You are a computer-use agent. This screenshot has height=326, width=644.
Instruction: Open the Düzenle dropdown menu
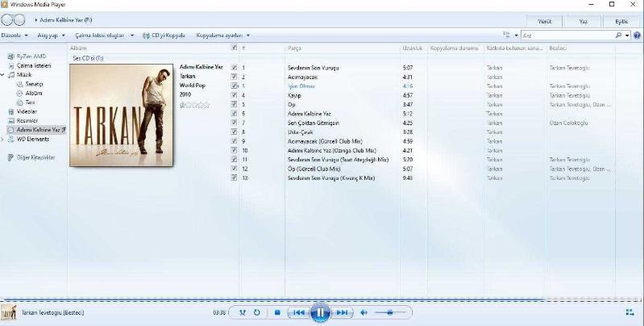pos(15,36)
